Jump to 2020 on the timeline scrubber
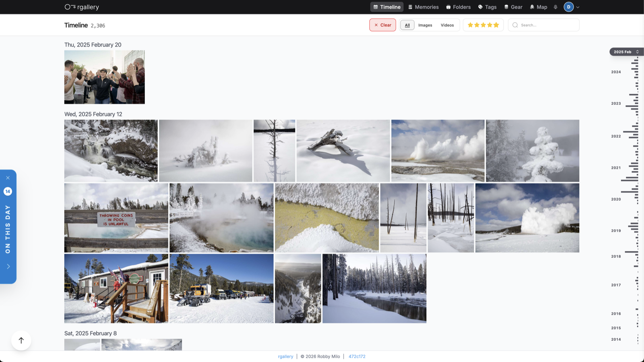The height and width of the screenshot is (362, 644). 616,199
